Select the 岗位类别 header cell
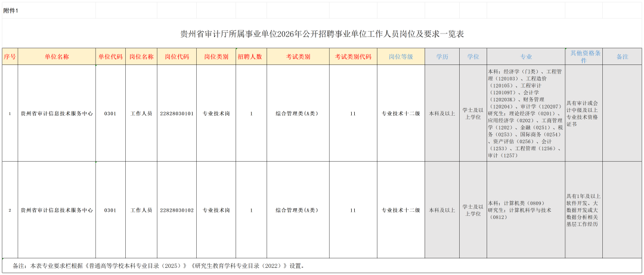Viewport: 644px width, 275px height. coord(216,57)
